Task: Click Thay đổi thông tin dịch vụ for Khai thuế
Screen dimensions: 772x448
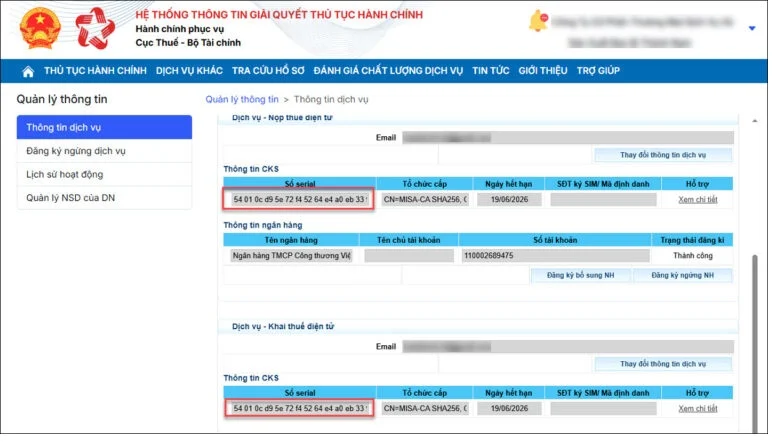Action: coord(663,364)
